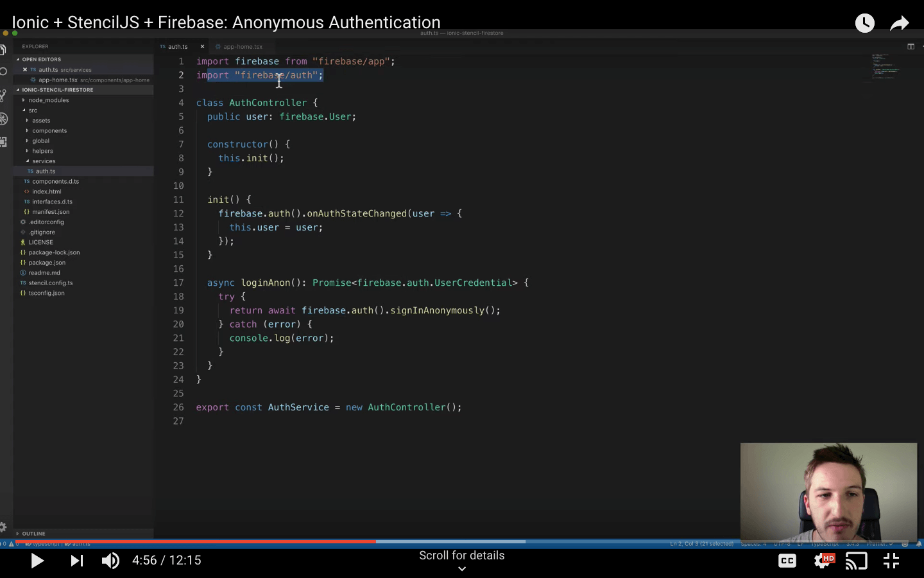The width and height of the screenshot is (924, 578).
Task: Close the auth.ts editor tab
Action: coord(202,46)
